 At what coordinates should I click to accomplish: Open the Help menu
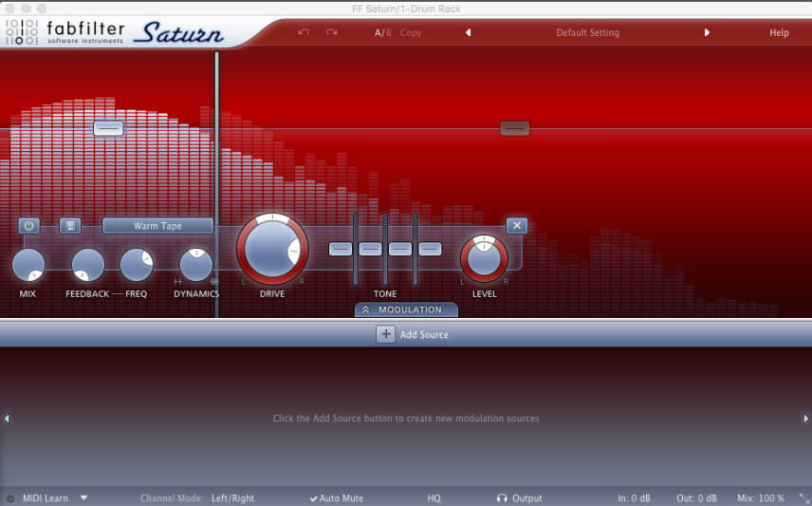pyautogui.click(x=779, y=32)
